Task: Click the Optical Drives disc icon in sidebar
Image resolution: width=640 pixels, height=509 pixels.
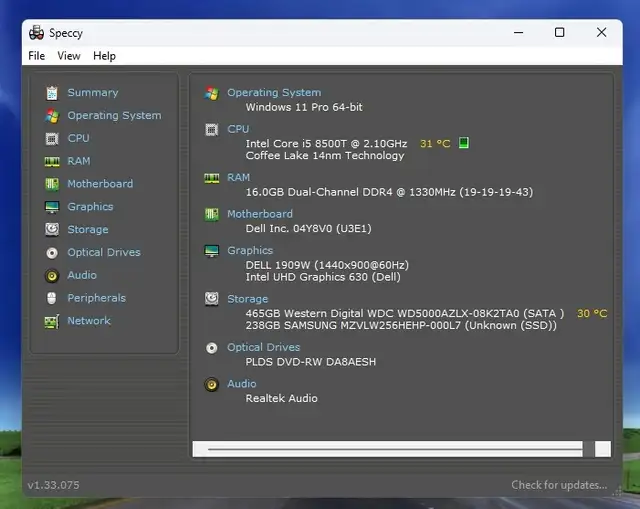Action: (x=52, y=253)
